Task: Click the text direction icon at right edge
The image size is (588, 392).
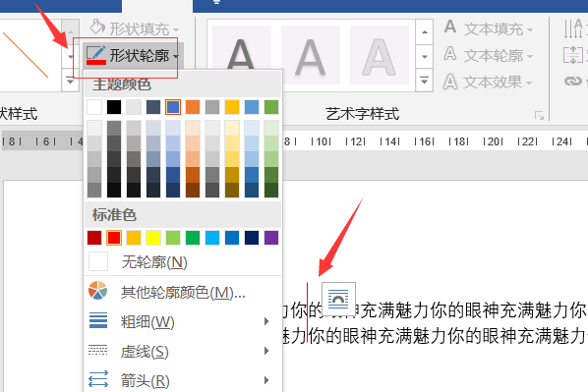Action: pos(574,28)
